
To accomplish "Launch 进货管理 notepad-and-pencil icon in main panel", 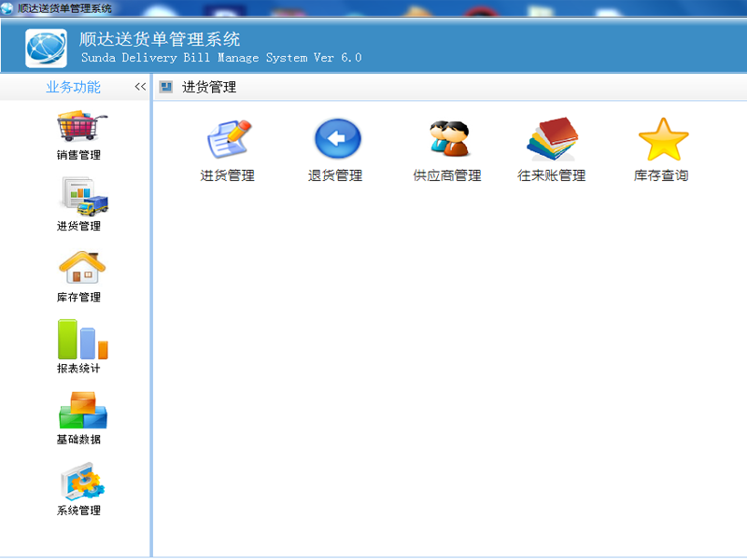I will pyautogui.click(x=228, y=140).
